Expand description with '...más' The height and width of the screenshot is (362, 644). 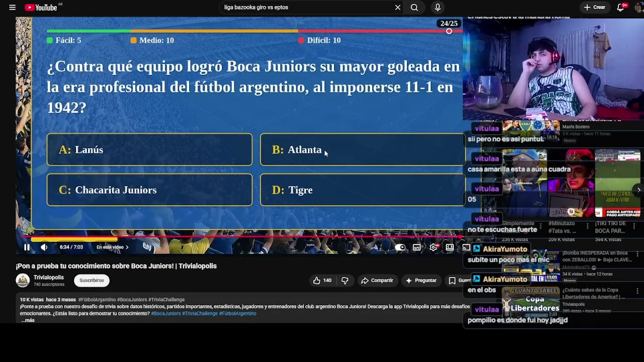tap(28, 320)
